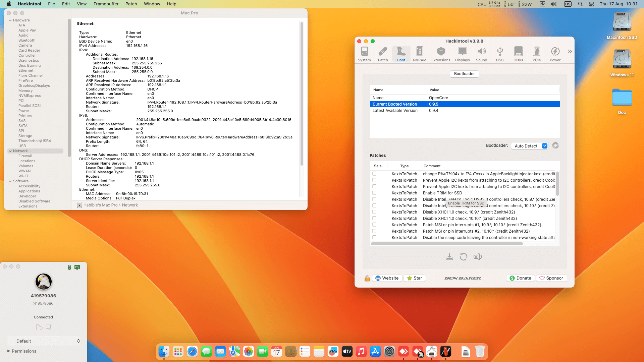The image size is (644, 362).
Task: Show more Hackintool toolbar items via chevrons
Action: click(570, 52)
